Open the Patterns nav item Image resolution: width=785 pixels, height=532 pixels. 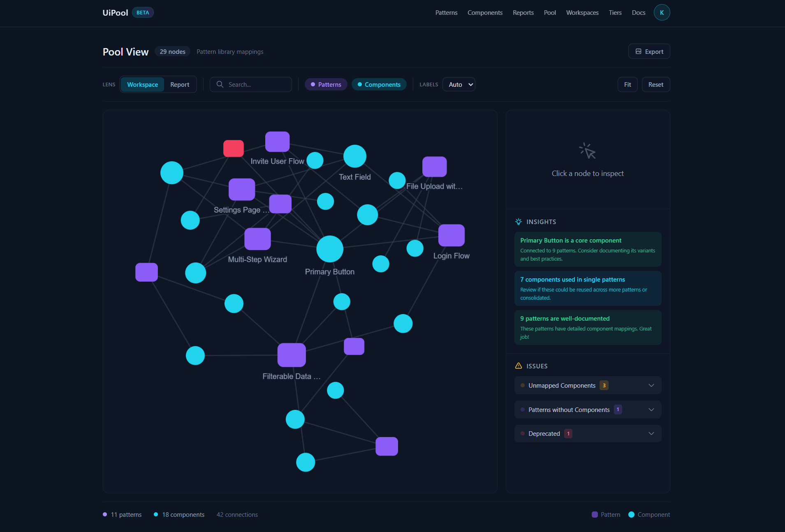click(446, 13)
